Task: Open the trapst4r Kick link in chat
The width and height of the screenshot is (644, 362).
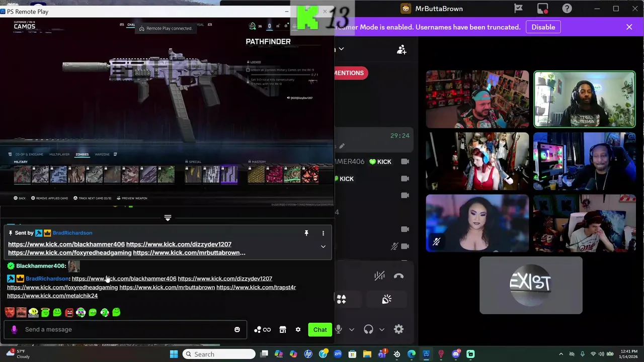Action: tap(256, 287)
